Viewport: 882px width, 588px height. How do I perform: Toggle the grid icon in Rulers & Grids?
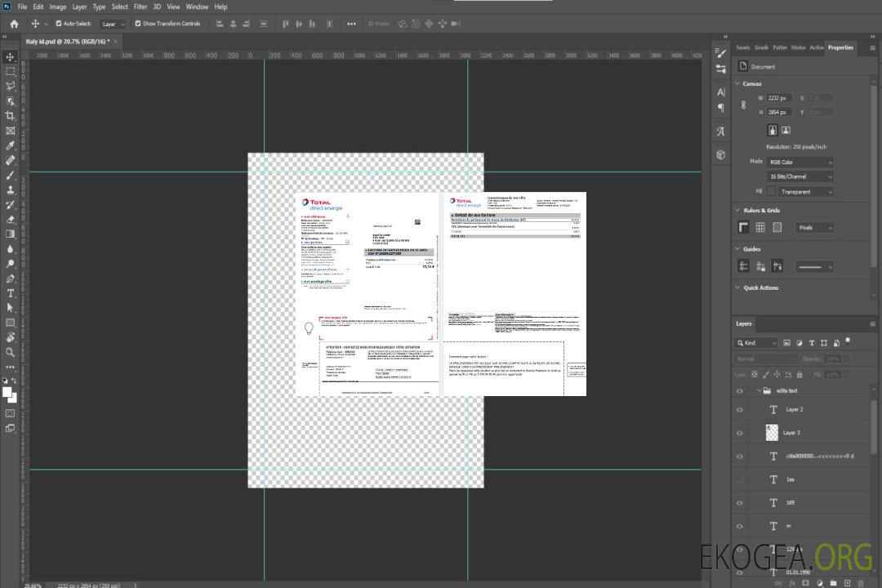click(760, 228)
